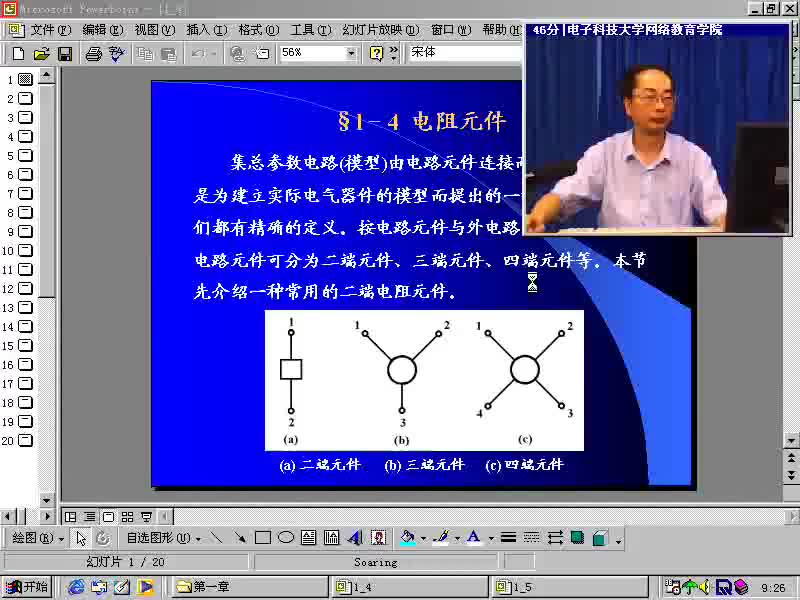Switch to the 1_5 taskbar window
800x600 pixels.
point(569,587)
